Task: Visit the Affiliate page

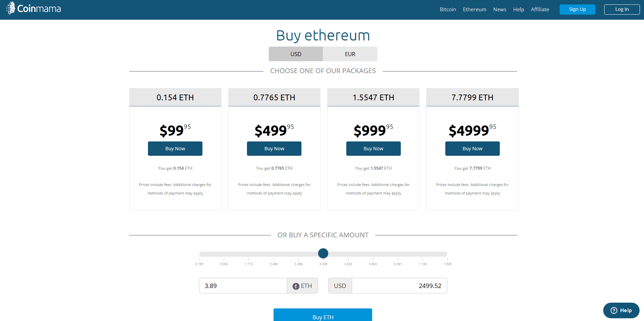Action: [540, 10]
